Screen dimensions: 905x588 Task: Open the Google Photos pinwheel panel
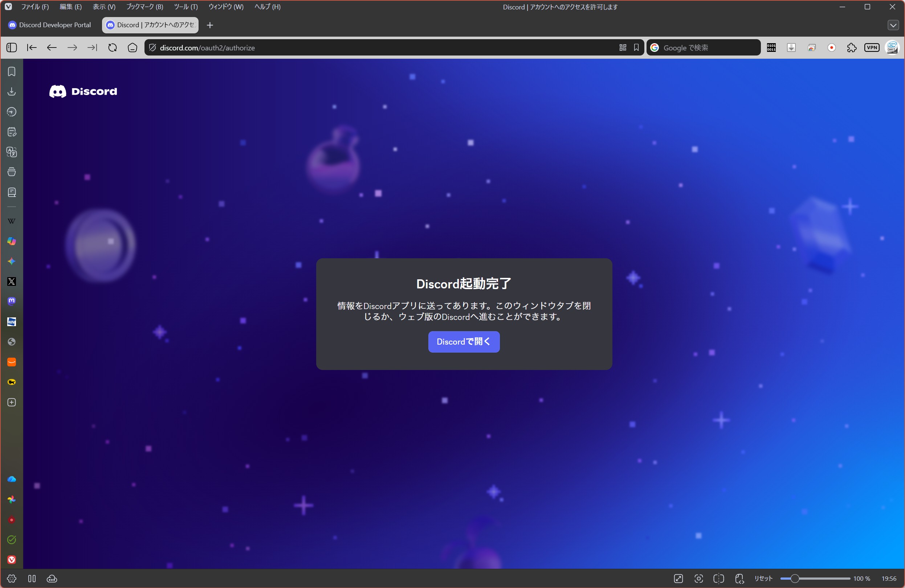point(12,499)
